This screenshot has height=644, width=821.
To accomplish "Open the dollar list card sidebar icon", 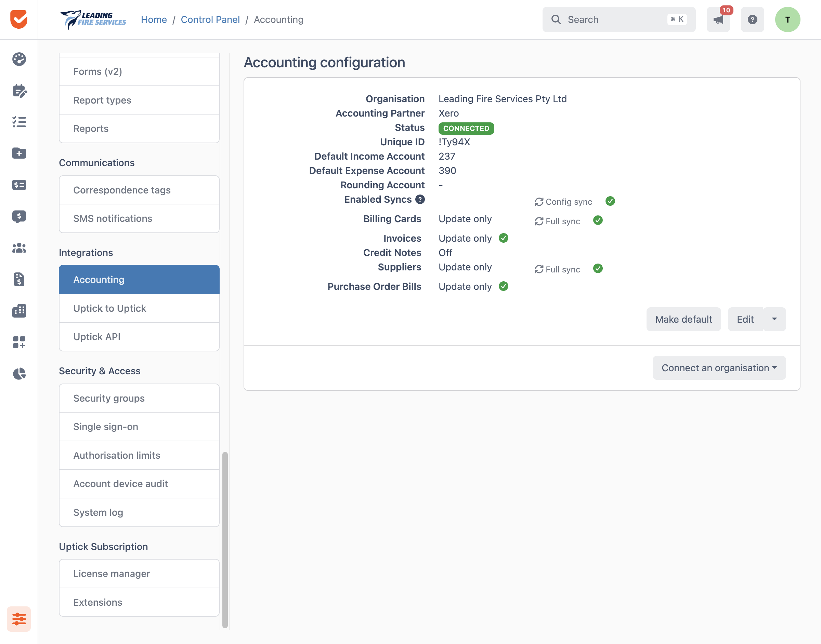I will tap(19, 185).
